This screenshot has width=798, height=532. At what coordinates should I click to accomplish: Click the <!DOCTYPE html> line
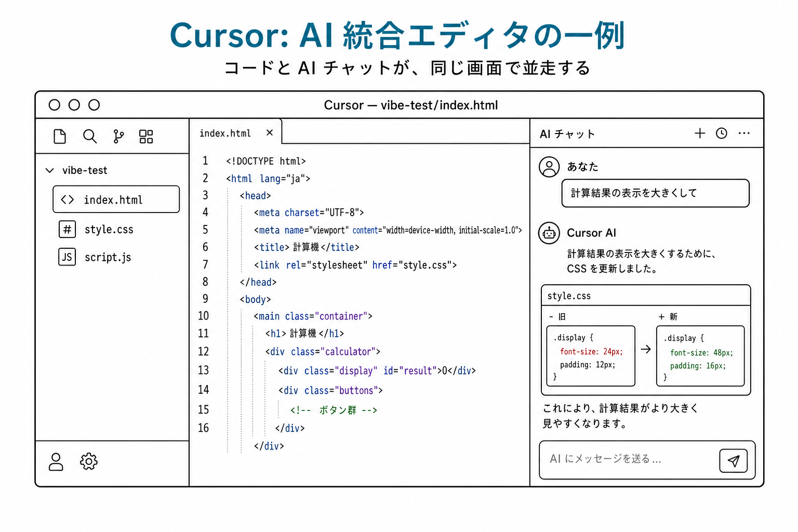[266, 161]
